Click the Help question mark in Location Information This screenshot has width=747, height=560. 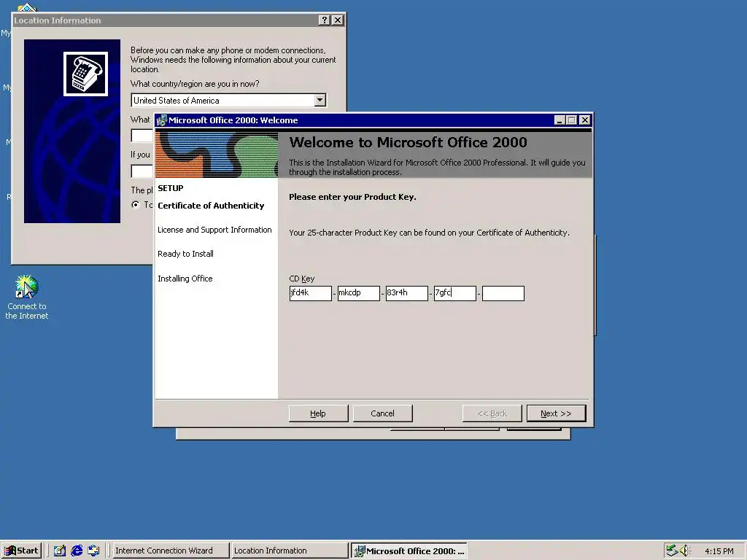325,20
